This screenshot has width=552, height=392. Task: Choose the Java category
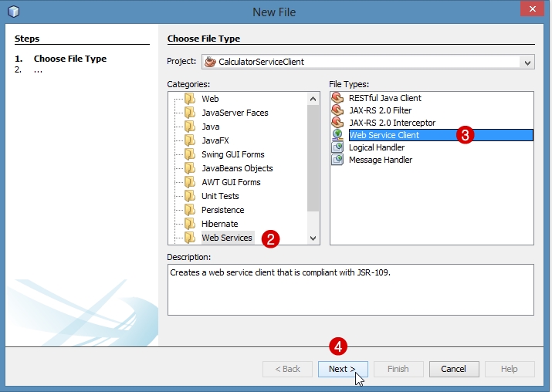click(211, 127)
